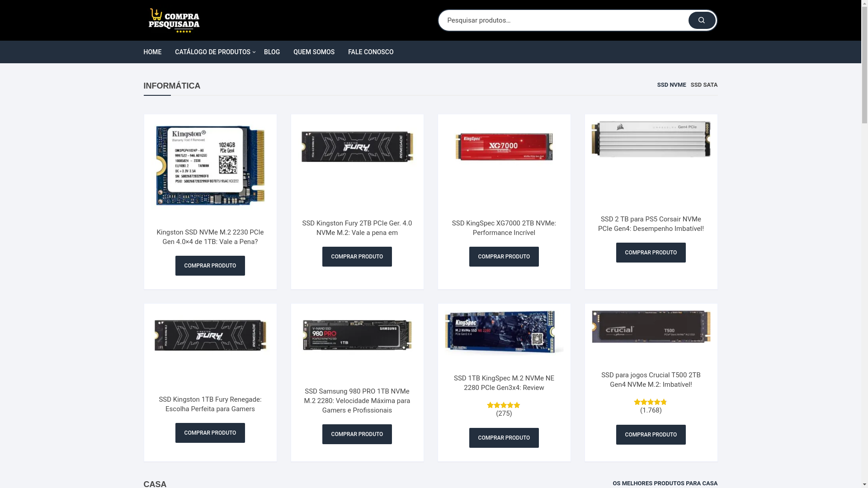Click star rating of Crucial T500
The image size is (868, 488).
[651, 402]
